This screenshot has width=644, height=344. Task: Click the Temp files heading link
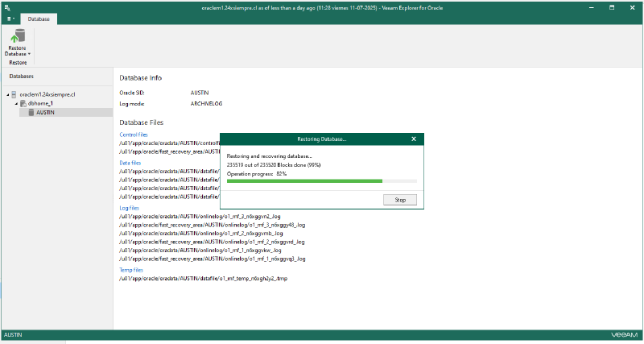tap(131, 270)
